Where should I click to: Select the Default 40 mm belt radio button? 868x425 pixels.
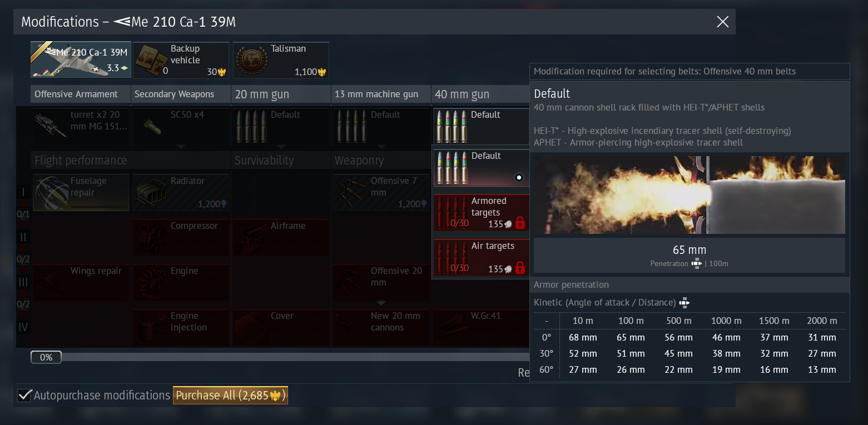click(x=519, y=178)
